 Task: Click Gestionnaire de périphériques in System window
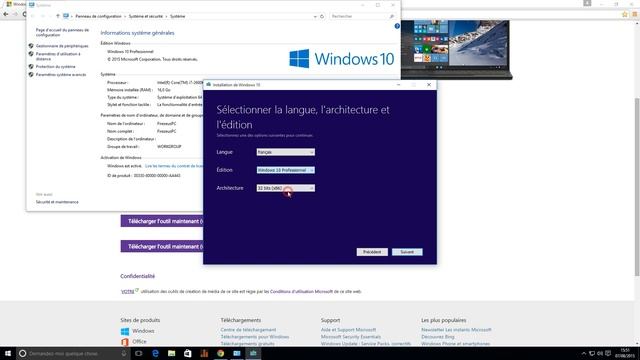62,46
